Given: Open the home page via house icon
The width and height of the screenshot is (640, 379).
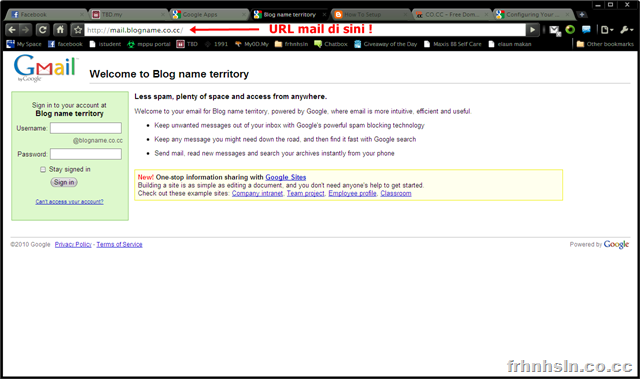Looking at the screenshot, I should (60, 29).
